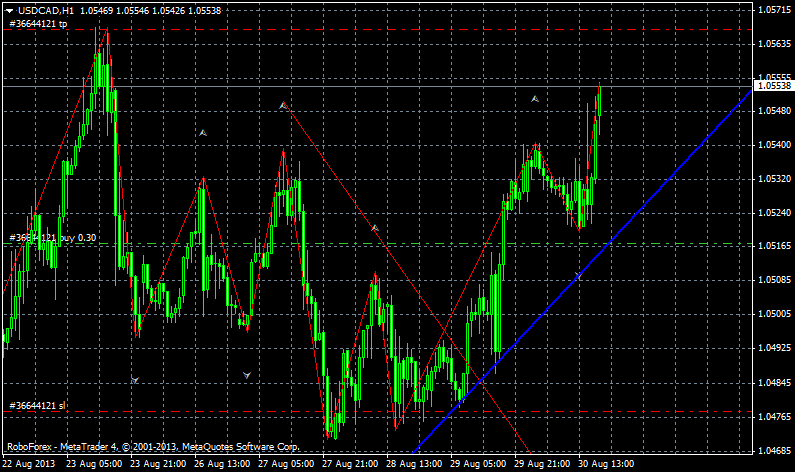The width and height of the screenshot is (795, 472).
Task: Click the 29 Aug 21:00 time label
Action: (541, 464)
